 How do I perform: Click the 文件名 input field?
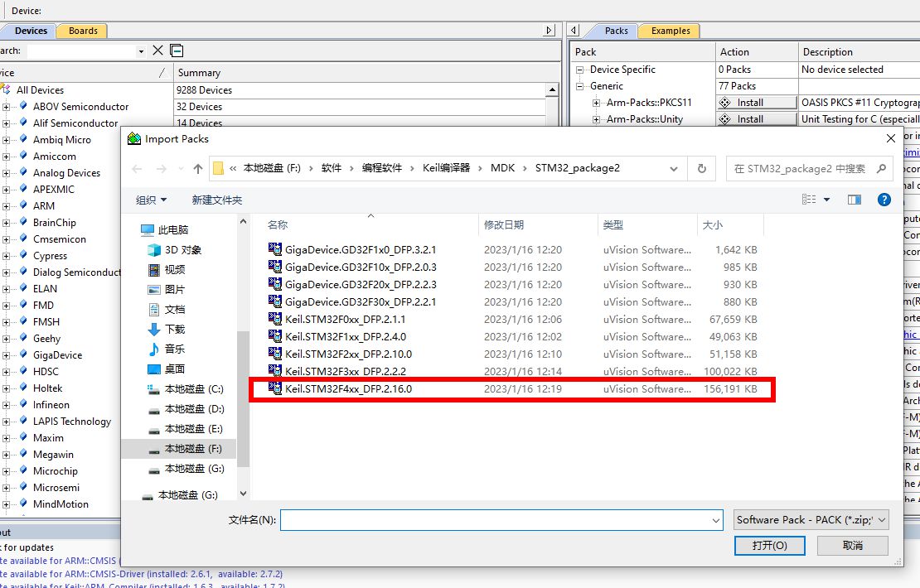[x=495, y=521]
